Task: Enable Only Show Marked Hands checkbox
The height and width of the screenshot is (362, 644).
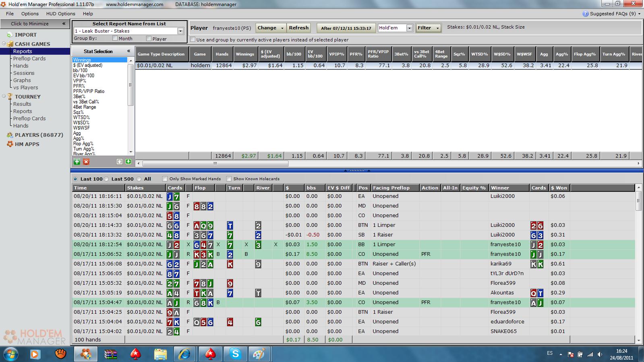Action: click(165, 179)
